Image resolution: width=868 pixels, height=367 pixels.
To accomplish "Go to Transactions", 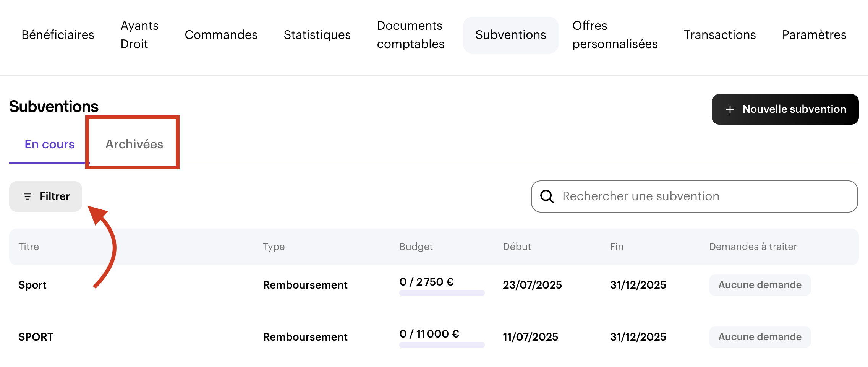I will [719, 35].
